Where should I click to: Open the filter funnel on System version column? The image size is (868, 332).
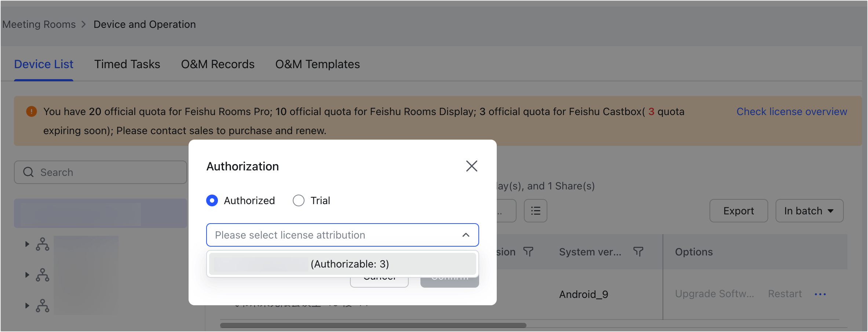click(638, 252)
